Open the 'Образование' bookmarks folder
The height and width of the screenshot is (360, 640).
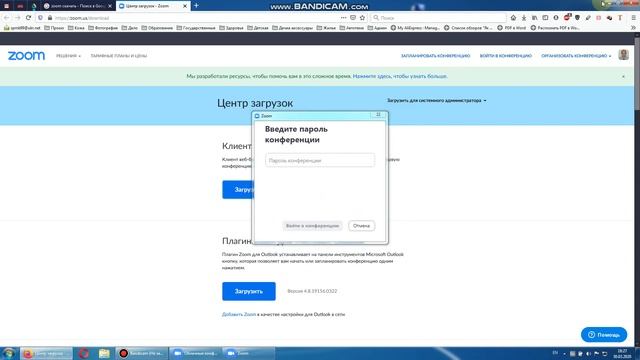click(x=157, y=28)
